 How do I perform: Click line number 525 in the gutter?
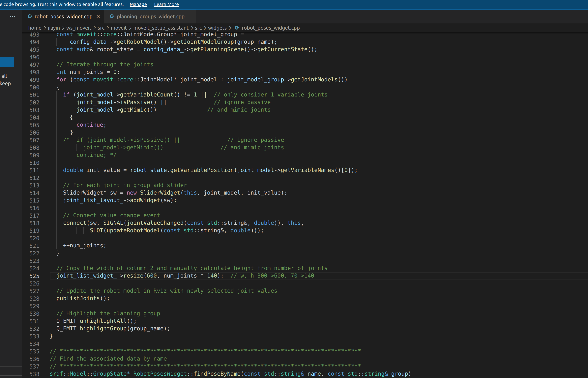point(34,276)
